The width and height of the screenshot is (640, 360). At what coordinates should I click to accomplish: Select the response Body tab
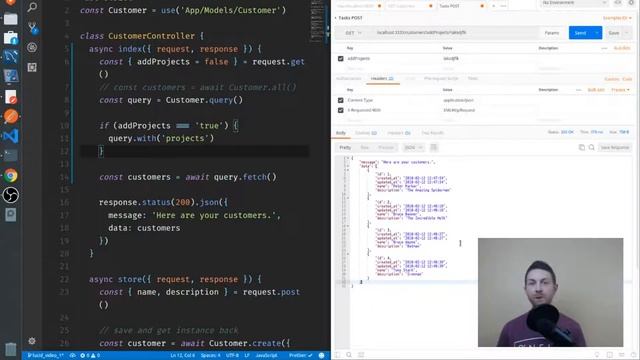point(341,133)
